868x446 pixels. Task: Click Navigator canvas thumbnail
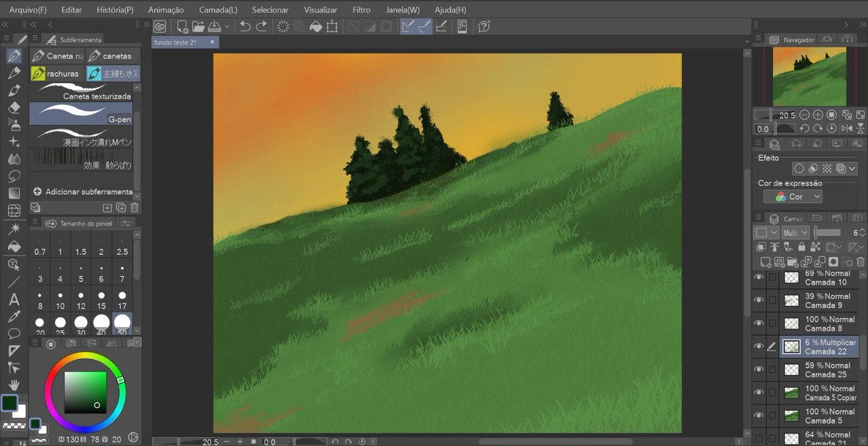(809, 76)
